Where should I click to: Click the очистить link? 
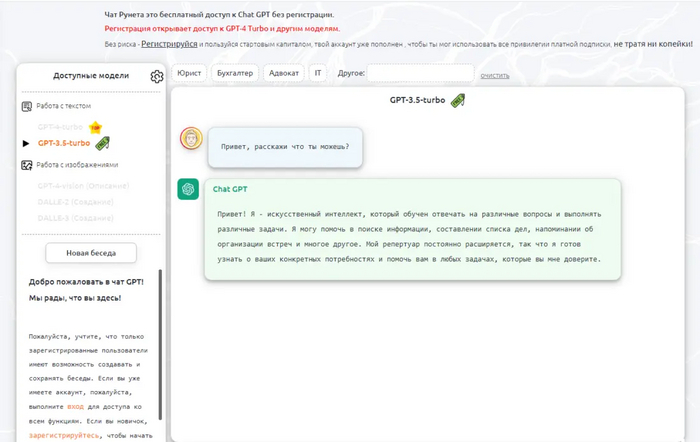coord(495,76)
